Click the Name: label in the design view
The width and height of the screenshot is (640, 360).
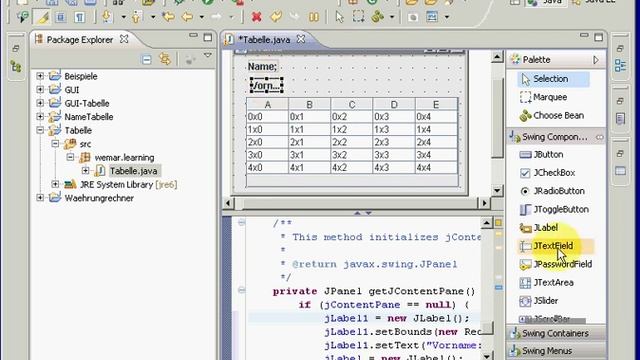point(262,67)
